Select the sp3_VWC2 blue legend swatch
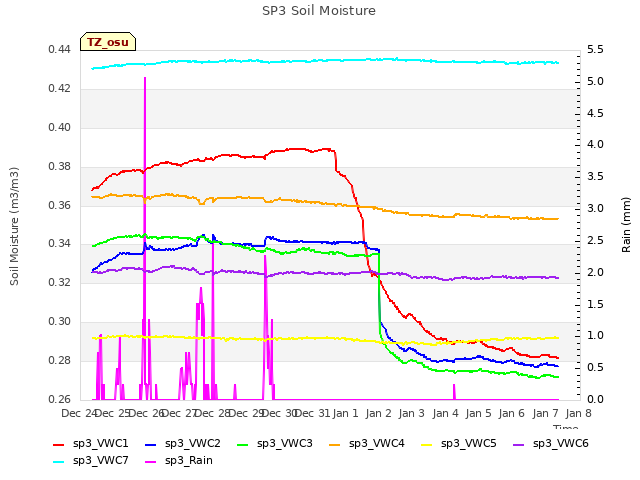 pos(151,444)
